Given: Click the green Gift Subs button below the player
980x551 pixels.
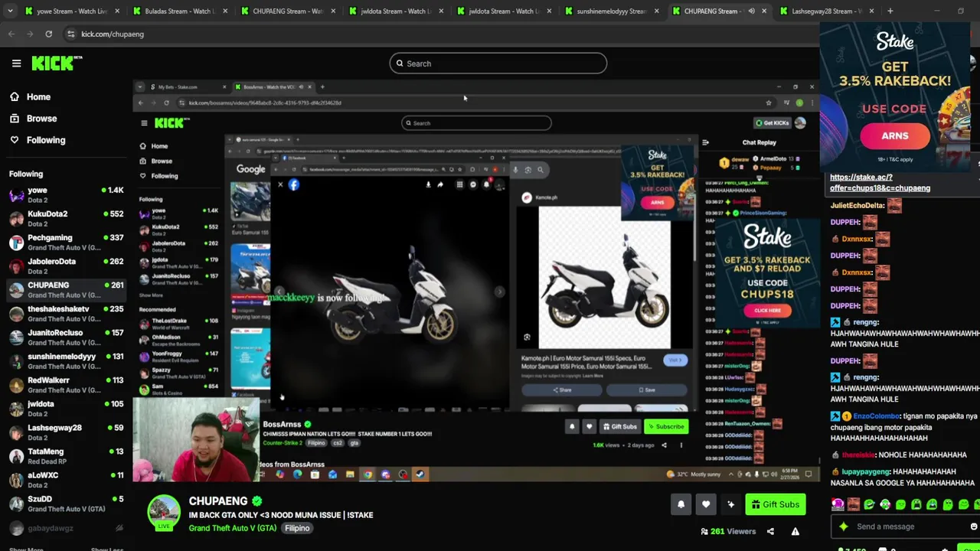Looking at the screenshot, I should click(775, 504).
